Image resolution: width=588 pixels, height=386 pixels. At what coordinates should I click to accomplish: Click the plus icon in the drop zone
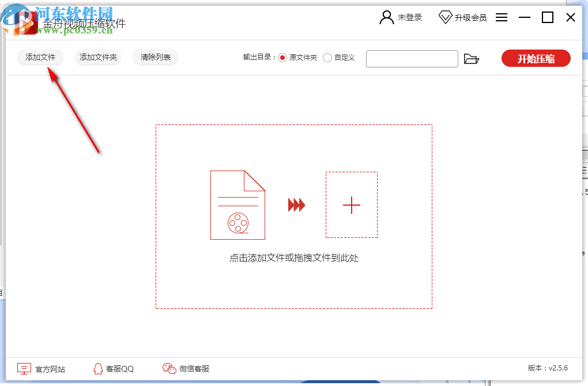tap(352, 205)
